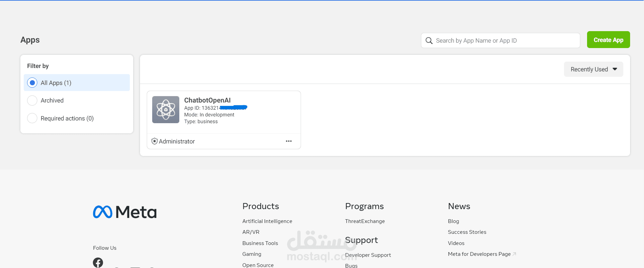Click the Administrator shield icon
This screenshot has height=268, width=644.
tap(155, 141)
